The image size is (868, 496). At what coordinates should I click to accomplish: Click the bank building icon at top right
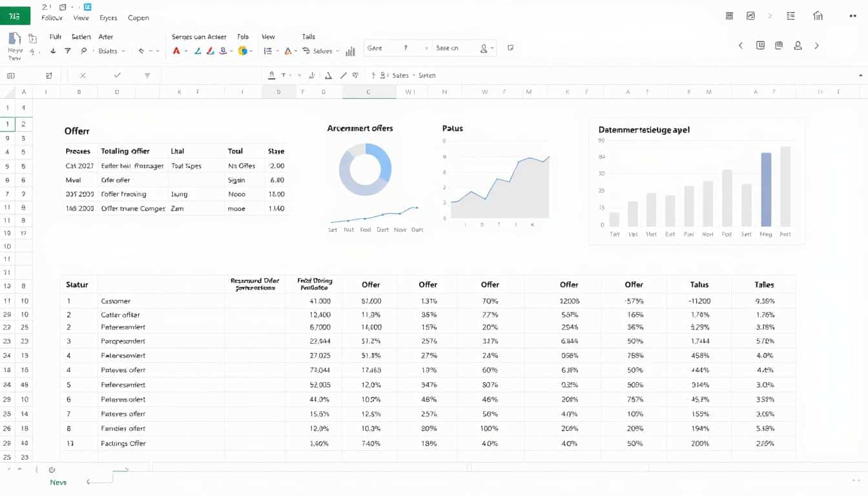818,16
